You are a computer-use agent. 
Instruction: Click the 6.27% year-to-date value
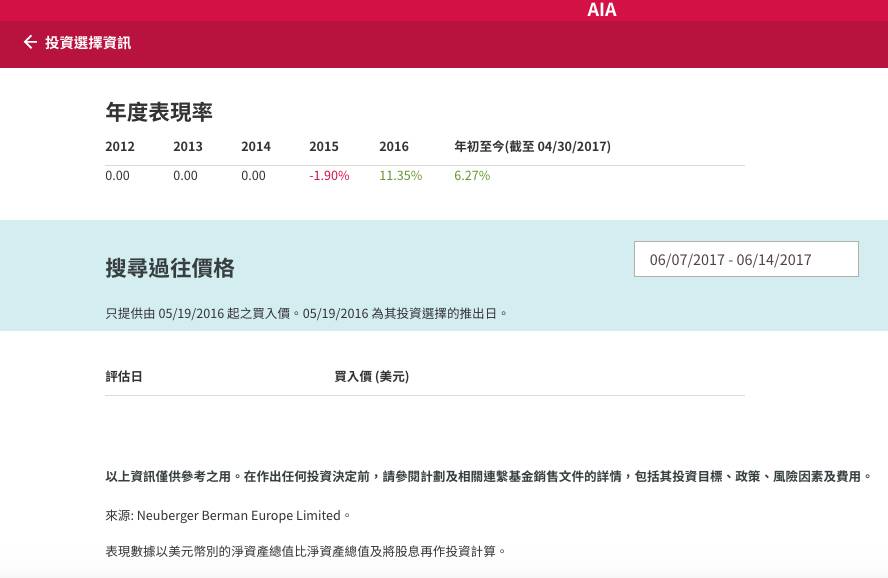click(x=472, y=175)
